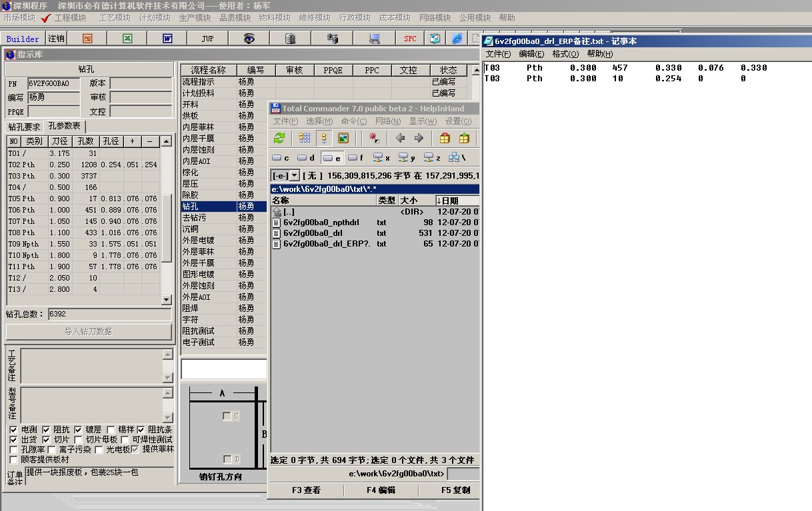
Task: Click F4 编辑 button in Total Commander
Action: tap(381, 490)
